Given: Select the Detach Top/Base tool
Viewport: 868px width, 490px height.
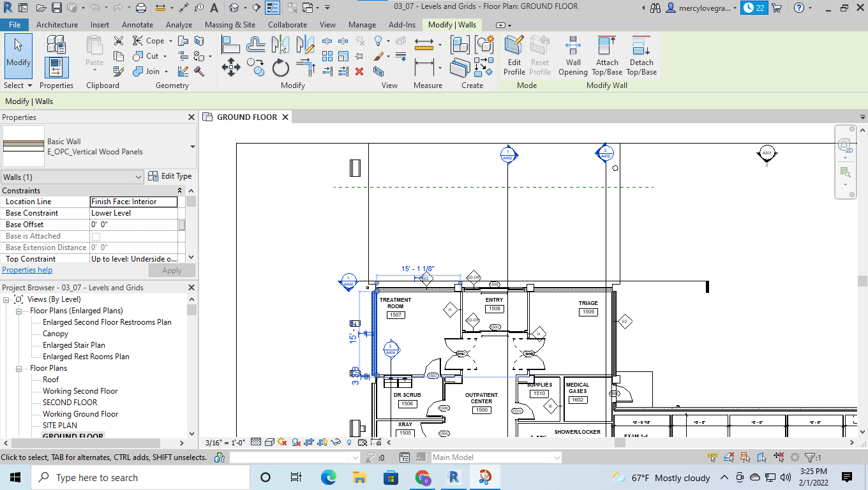Looking at the screenshot, I should 641,56.
